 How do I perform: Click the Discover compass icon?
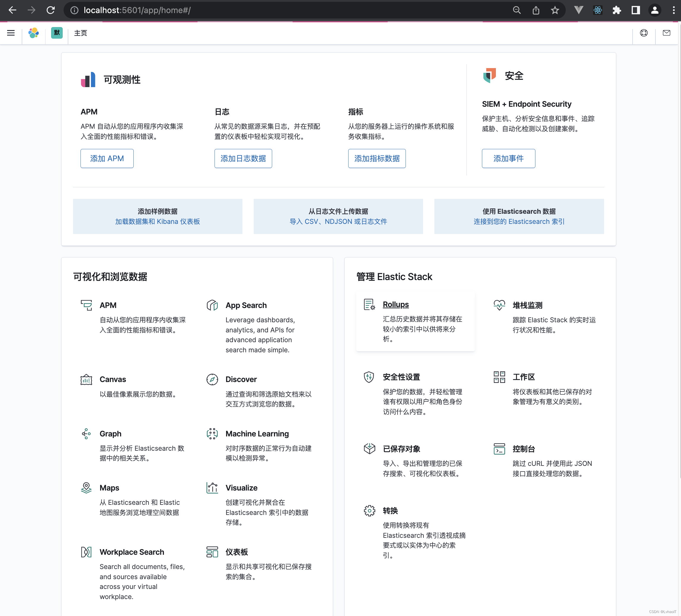212,379
